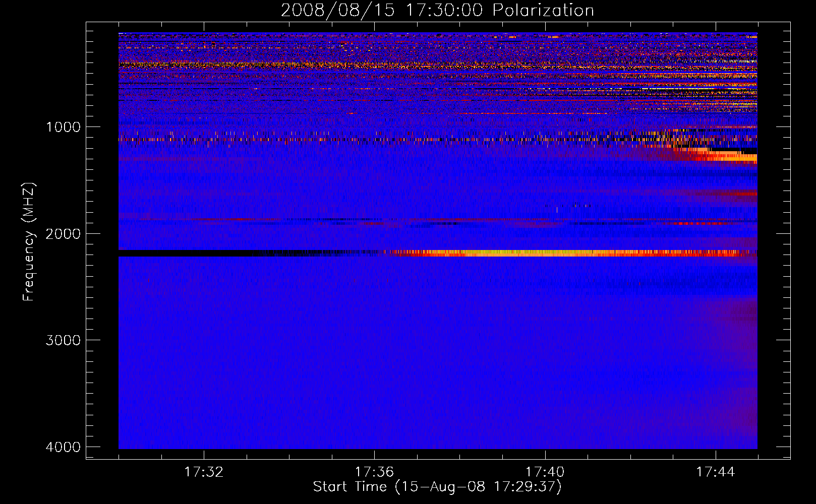The image size is (816, 504).
Task: Click the 17:32 time tick label
Action: coord(204,472)
